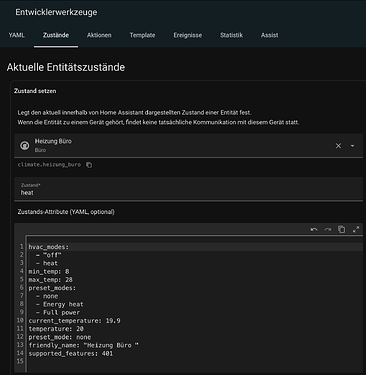Click the Aktuelle Entitätszustände heading
Screen dimensions: 366x375
[x=66, y=67]
